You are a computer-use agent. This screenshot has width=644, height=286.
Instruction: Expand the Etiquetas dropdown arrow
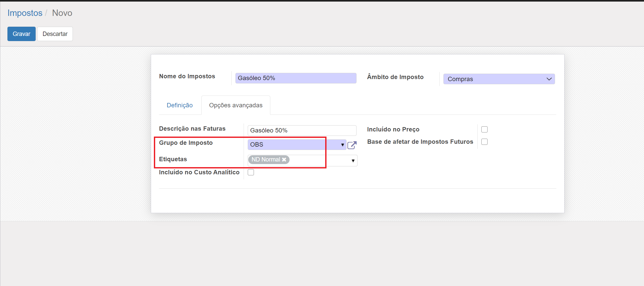click(x=353, y=161)
